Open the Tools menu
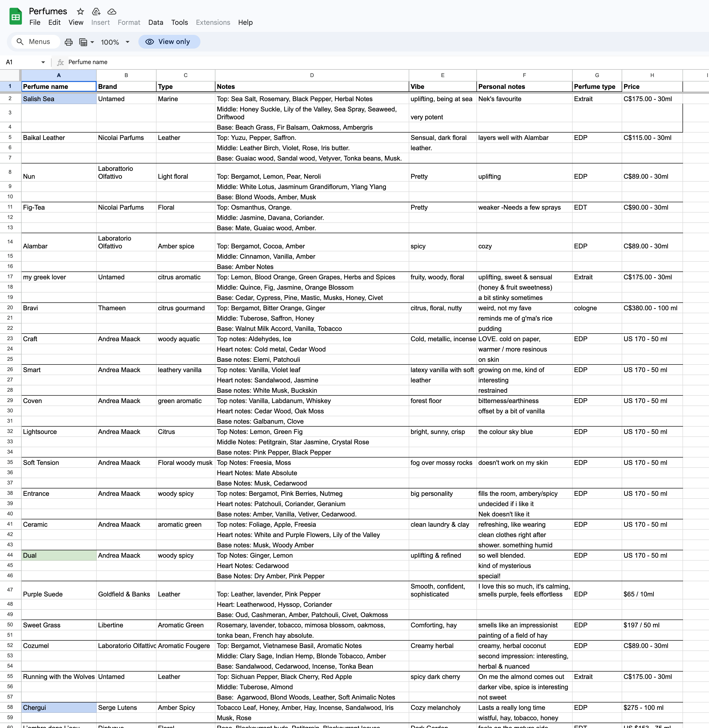 click(179, 22)
